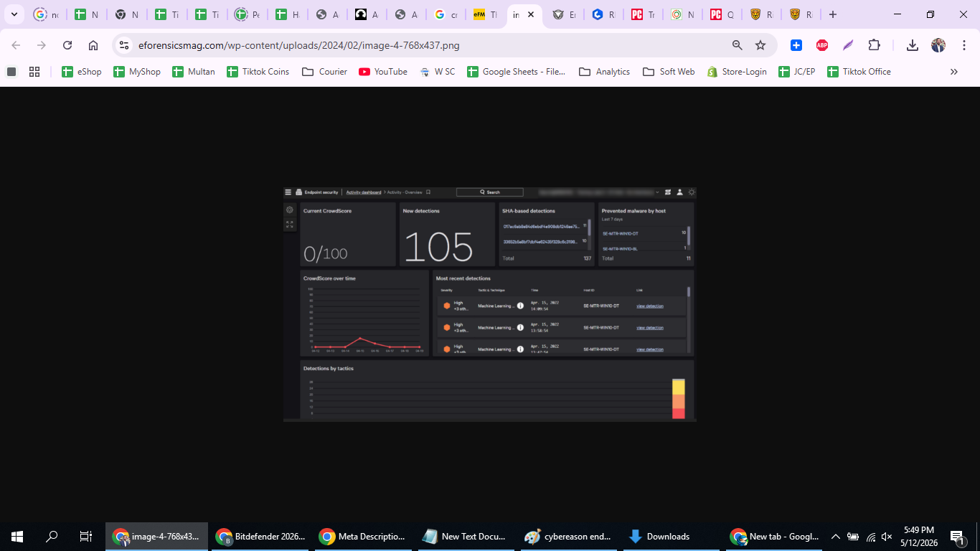Click the eforensicsmag.com address bar

(x=430, y=45)
